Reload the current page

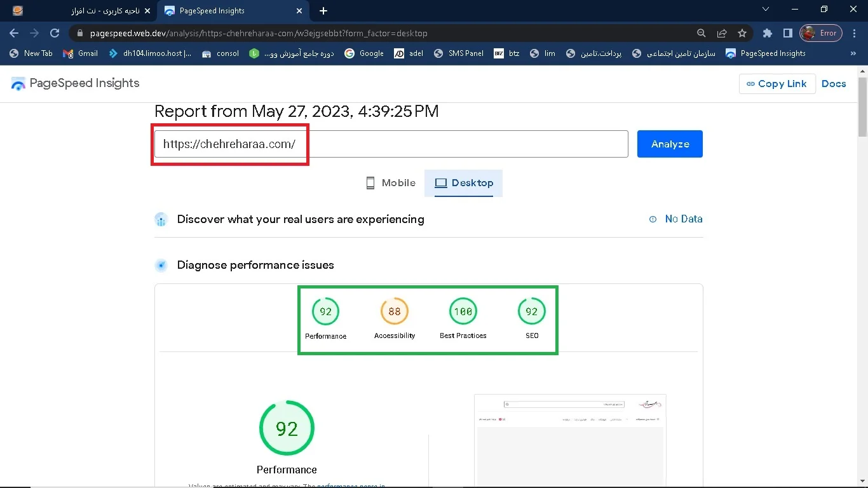point(55,33)
